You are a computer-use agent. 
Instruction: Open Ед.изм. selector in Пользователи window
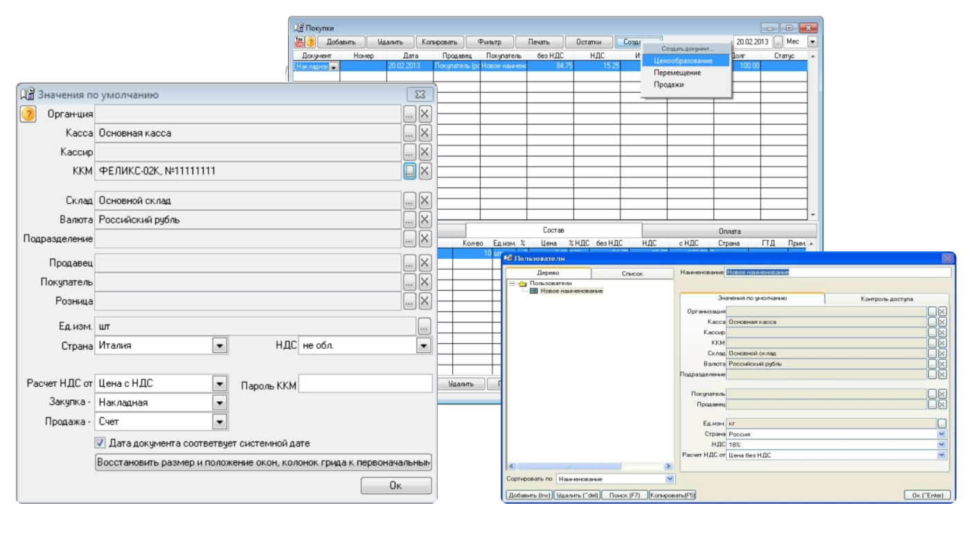coord(942,423)
